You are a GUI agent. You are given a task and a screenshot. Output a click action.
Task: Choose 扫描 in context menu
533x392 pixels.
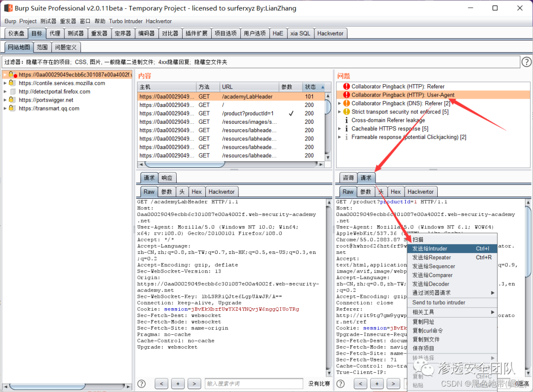(452, 240)
